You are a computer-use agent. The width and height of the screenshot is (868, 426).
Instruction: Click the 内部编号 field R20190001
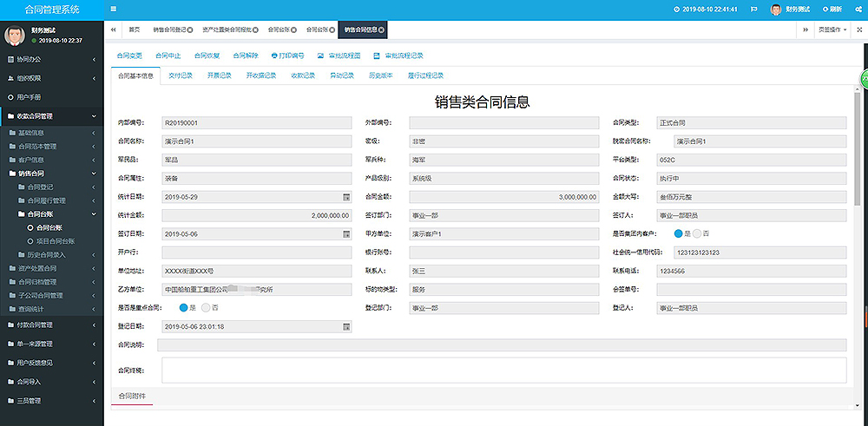click(257, 123)
